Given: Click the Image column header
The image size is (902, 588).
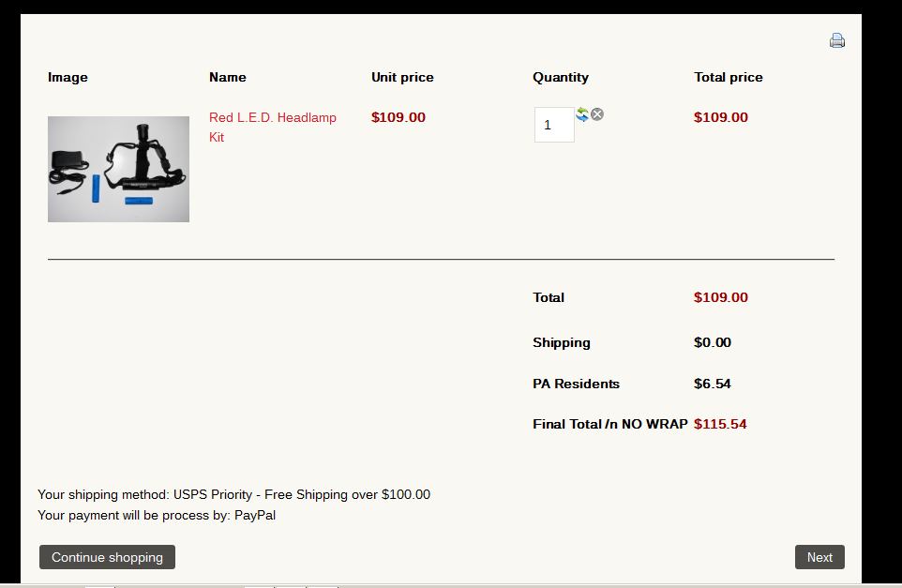Looking at the screenshot, I should click(x=68, y=77).
